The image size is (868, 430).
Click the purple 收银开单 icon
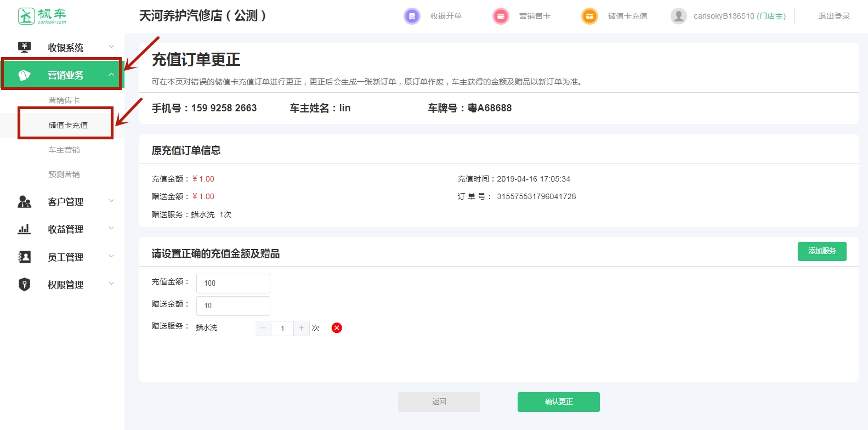pos(412,16)
